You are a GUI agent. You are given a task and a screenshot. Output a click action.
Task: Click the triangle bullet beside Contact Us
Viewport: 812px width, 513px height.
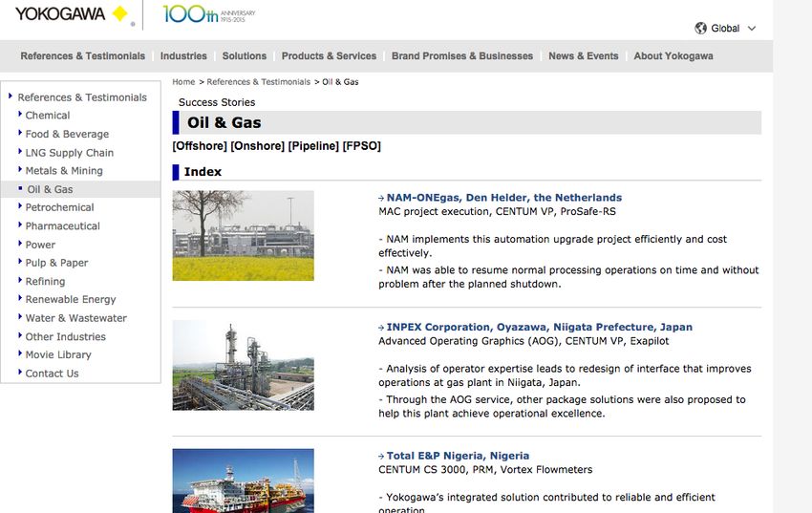point(20,373)
